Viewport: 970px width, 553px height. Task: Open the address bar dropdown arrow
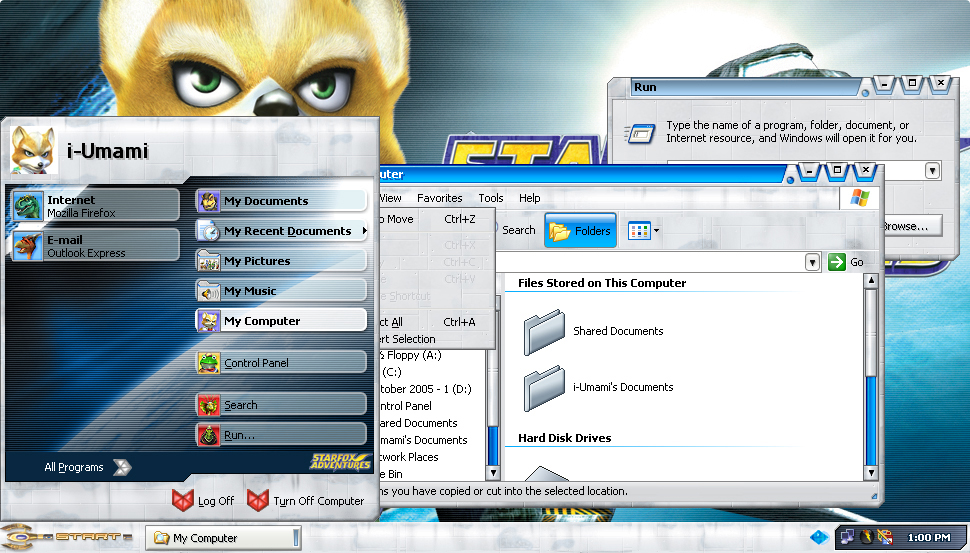pyautogui.click(x=812, y=262)
